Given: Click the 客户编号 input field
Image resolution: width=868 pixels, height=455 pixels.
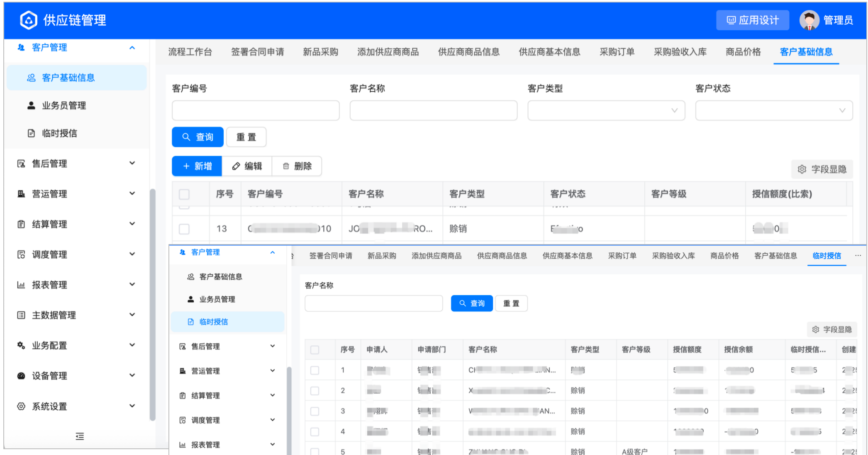Looking at the screenshot, I should click(256, 110).
